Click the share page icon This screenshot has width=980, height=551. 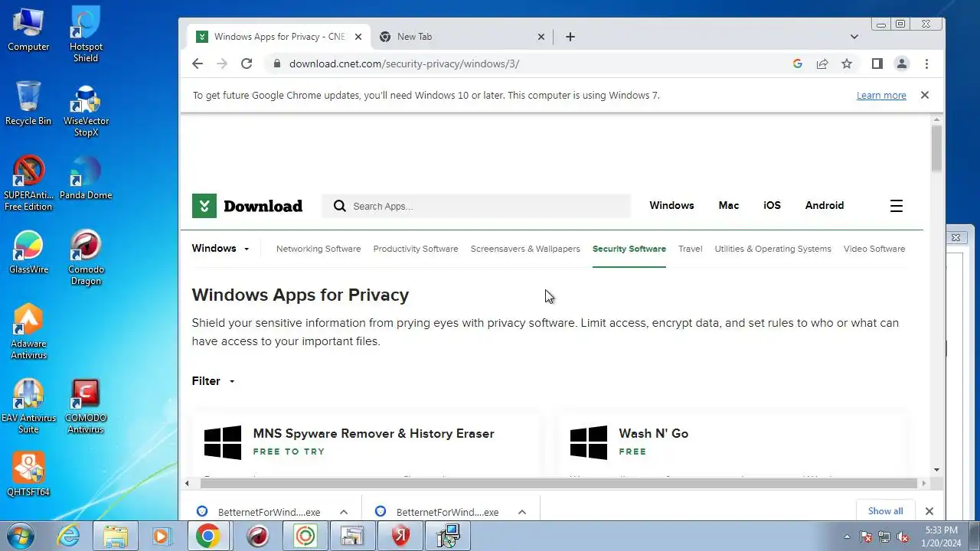pyautogui.click(x=822, y=64)
